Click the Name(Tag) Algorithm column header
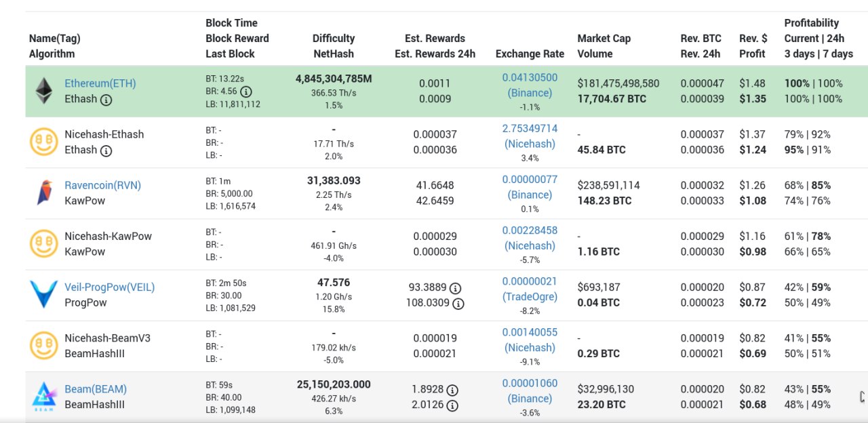The width and height of the screenshot is (868, 423). 54,46
